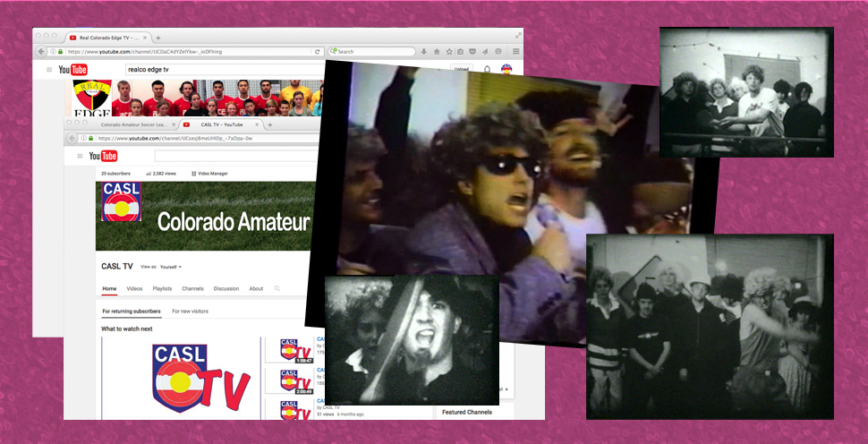This screenshot has height=444, width=868.
Task: Open the Firefox hamburger menu in Real Colorado window
Action: tap(516, 52)
